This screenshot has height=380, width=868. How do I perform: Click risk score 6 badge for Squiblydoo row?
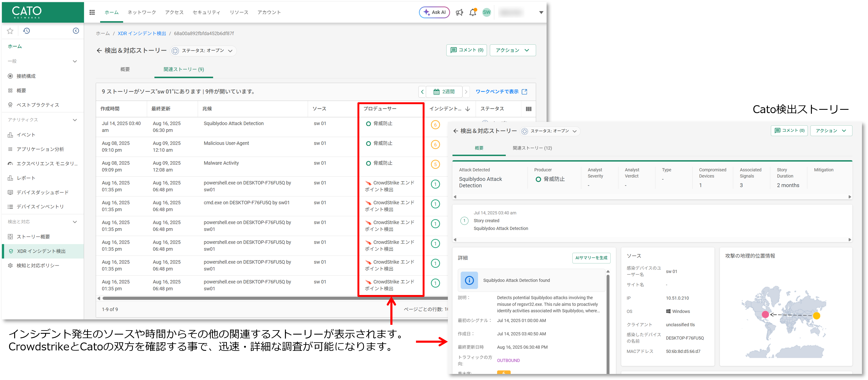click(x=435, y=125)
